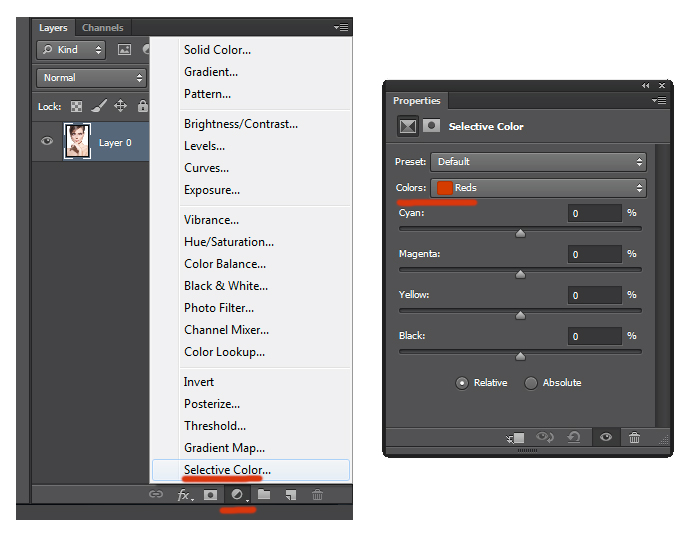Click the mask icon in Properties panel

click(x=431, y=126)
